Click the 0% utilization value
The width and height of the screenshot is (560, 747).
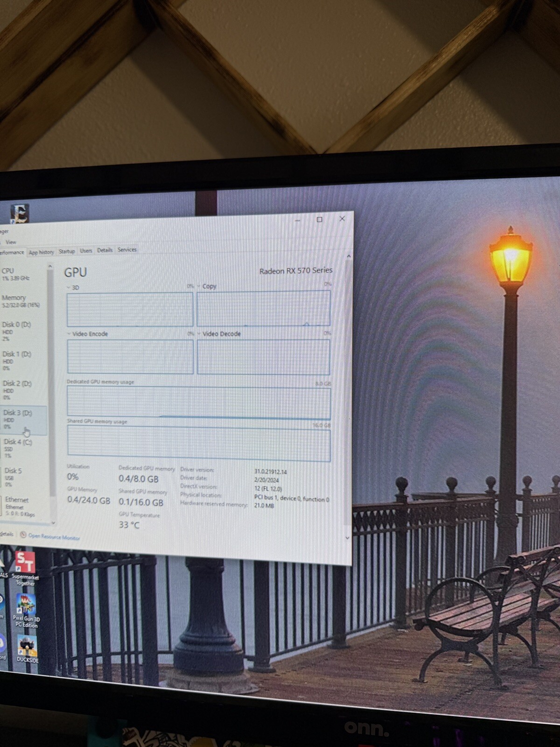pyautogui.click(x=73, y=477)
